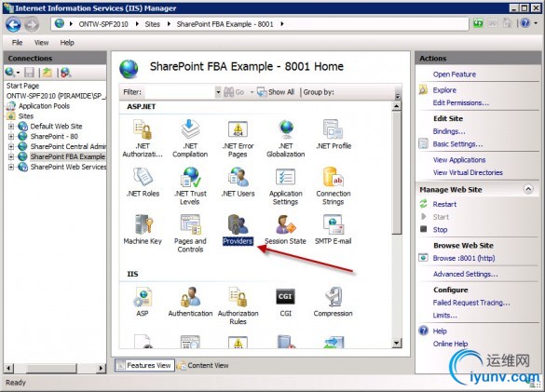Expand the Default Web Site node

[11, 126]
